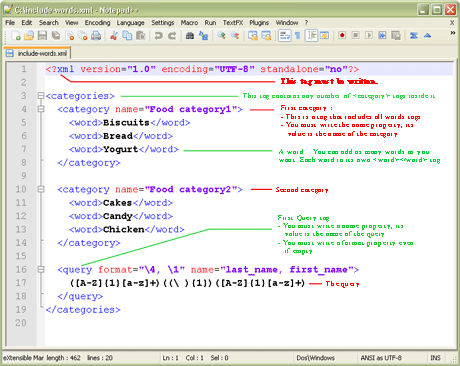Open the View menu
The width and height of the screenshot is (460, 366).
point(71,23)
